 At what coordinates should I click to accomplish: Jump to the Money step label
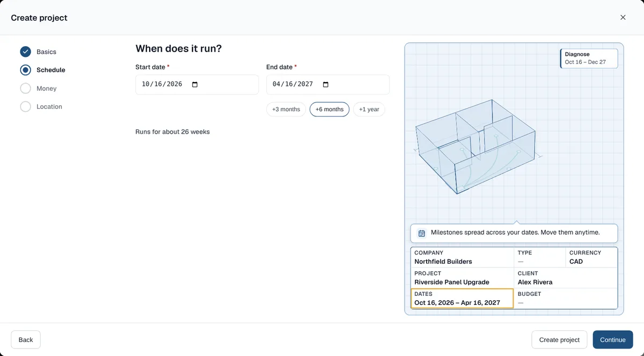pyautogui.click(x=46, y=88)
